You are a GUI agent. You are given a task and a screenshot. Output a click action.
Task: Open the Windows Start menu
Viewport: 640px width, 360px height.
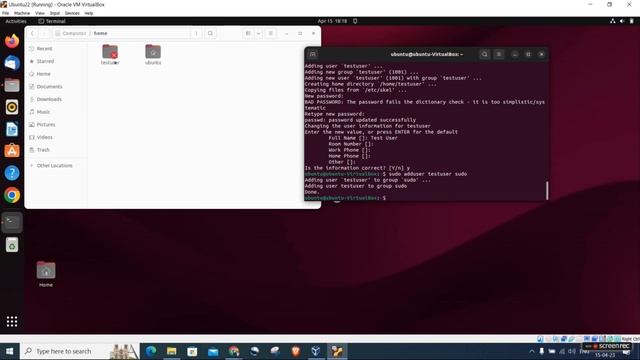tap(9, 351)
